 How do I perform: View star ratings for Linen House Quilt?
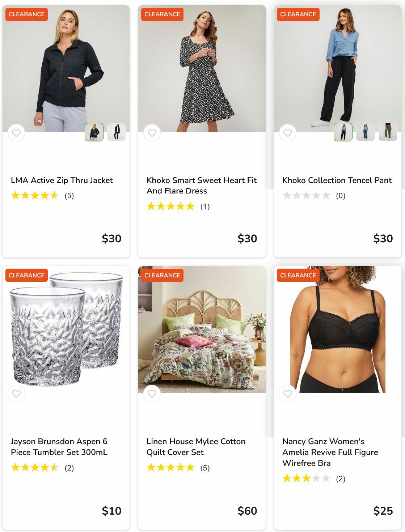(170, 468)
